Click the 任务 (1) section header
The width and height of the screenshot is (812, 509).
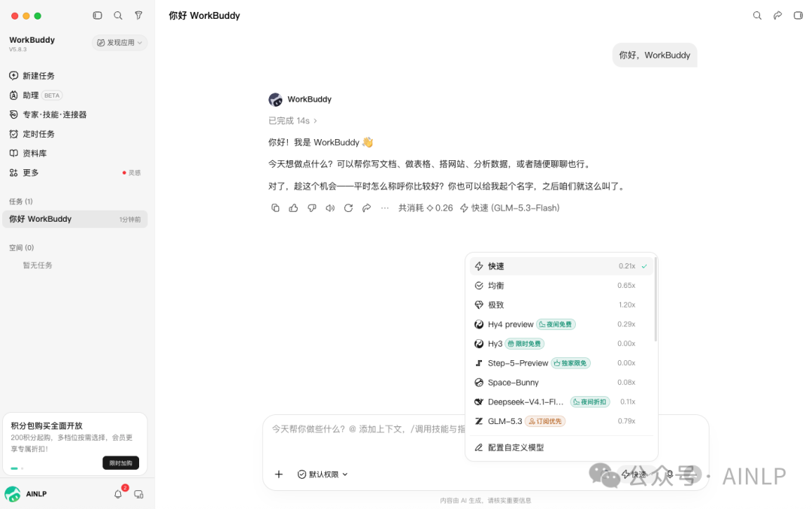[x=21, y=201]
